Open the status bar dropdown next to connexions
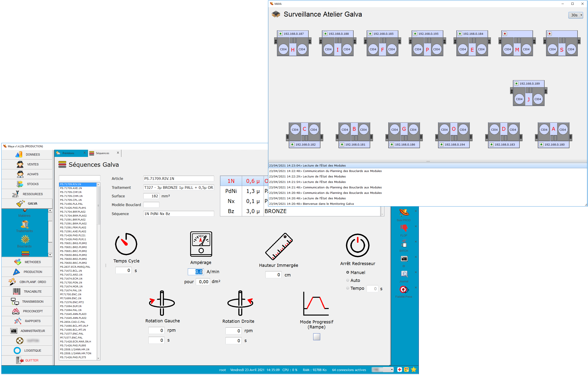Image resolution: width=588 pixels, height=375 pixels. point(392,370)
